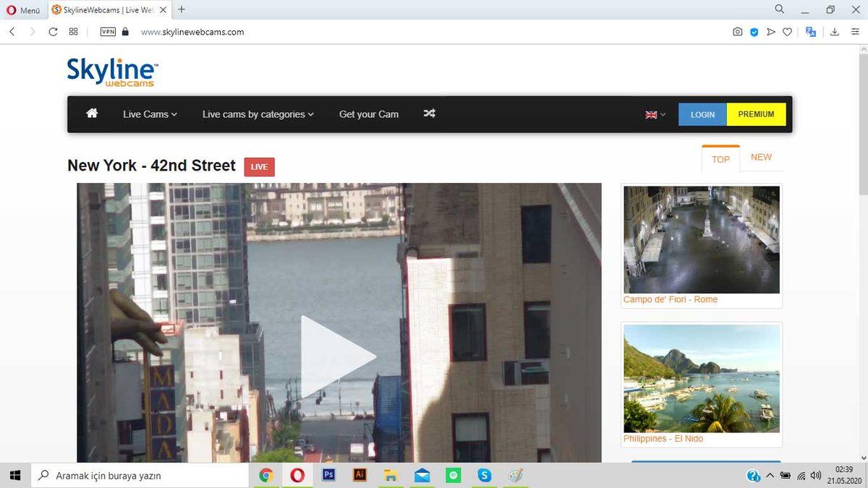Click the VPN badge in address bar
The height and width of the screenshot is (488, 868).
(x=107, y=32)
